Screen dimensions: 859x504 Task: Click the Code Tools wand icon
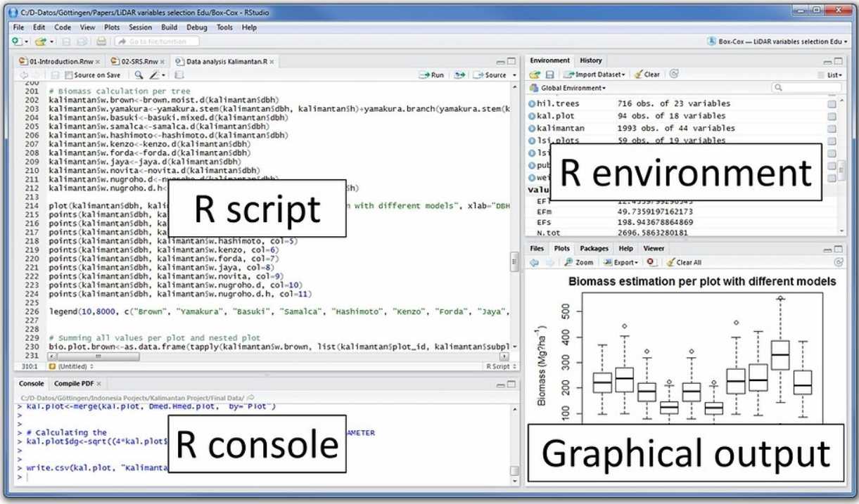tap(154, 75)
